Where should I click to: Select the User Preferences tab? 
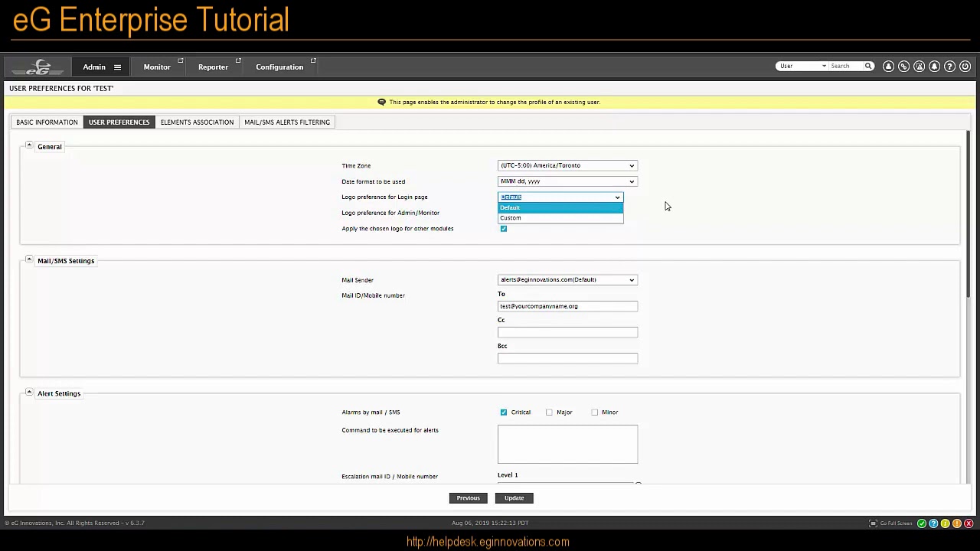click(119, 122)
